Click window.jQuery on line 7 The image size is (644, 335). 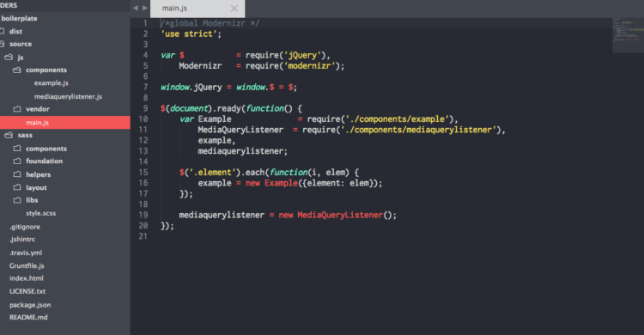click(191, 87)
